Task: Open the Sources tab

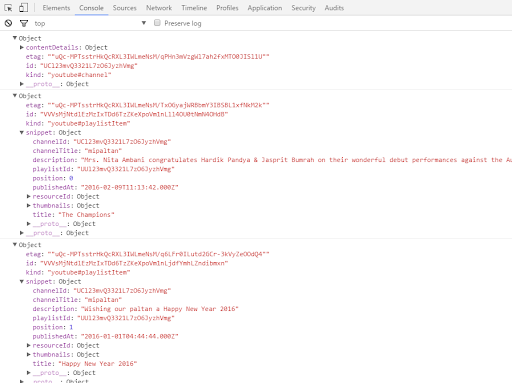Action: coord(125,8)
